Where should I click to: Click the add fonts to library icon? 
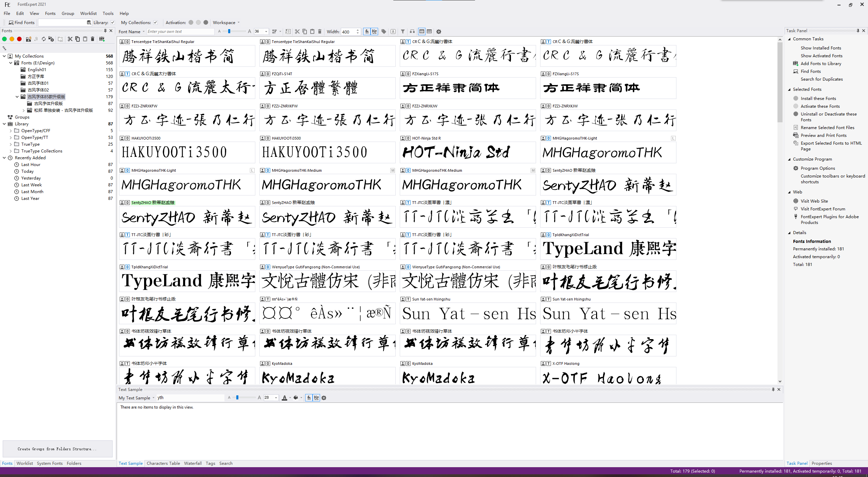pyautogui.click(x=102, y=39)
